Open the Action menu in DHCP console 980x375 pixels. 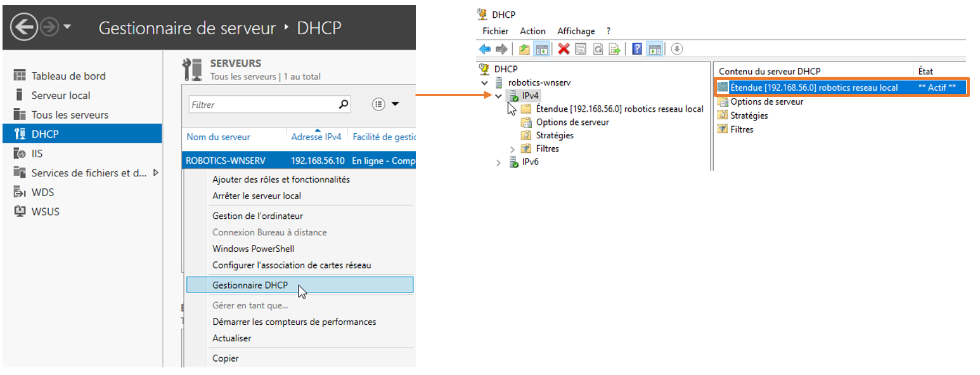(x=532, y=31)
